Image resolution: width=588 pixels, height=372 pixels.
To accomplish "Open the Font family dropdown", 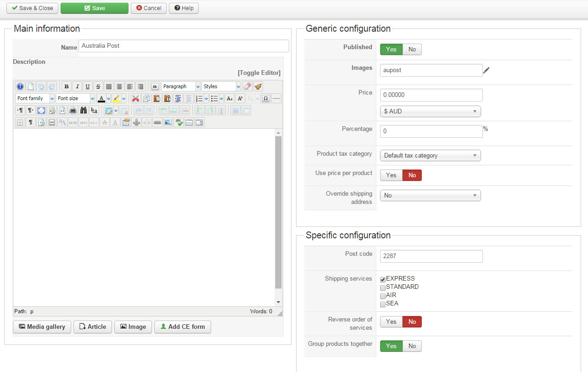I will pyautogui.click(x=35, y=98).
